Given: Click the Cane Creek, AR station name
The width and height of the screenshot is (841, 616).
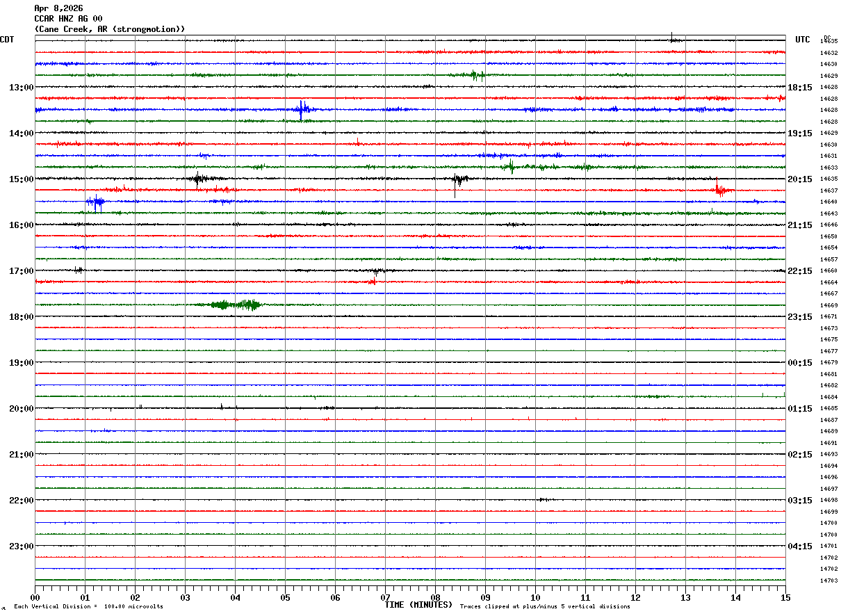Looking at the screenshot, I should 110,29.
